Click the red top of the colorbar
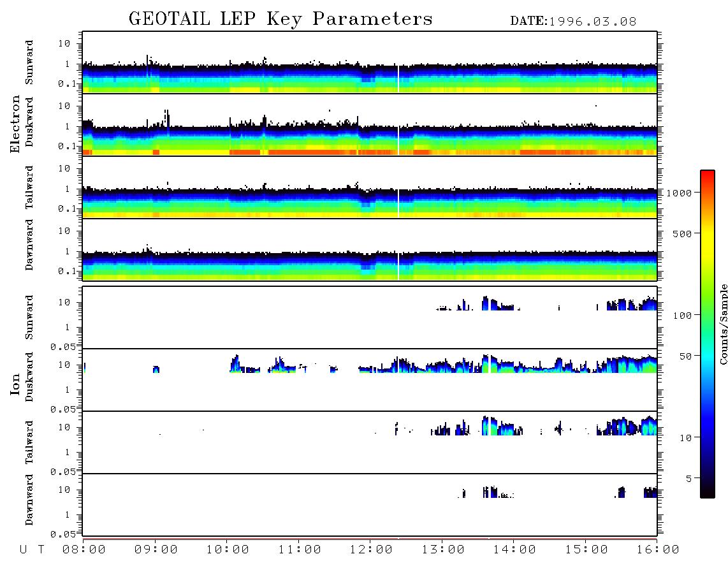This screenshot has height=561, width=728. (708, 174)
